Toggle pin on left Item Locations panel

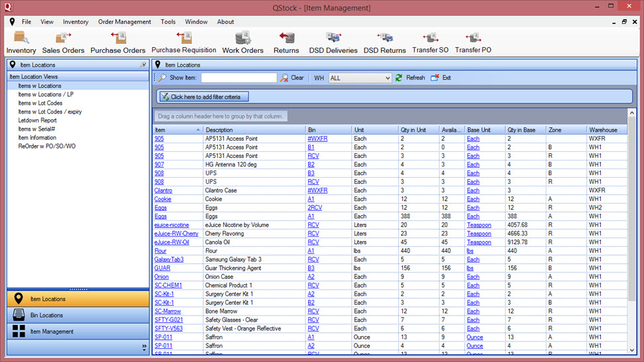point(143,65)
